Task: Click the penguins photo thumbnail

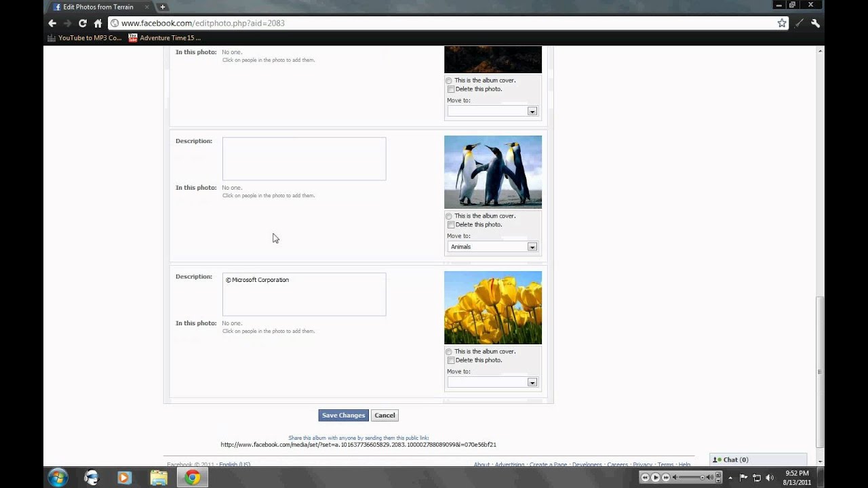Action: (x=493, y=171)
